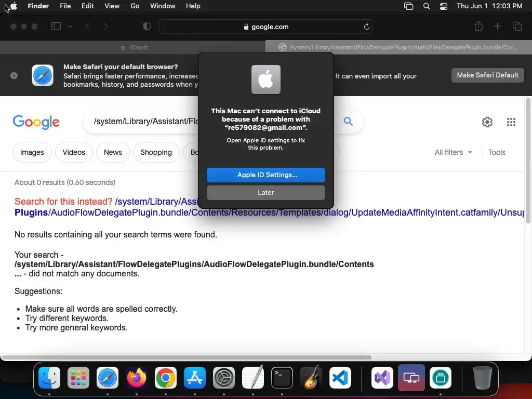Open Control Center in menu bar
Screen dimensions: 532x399
coord(444,6)
